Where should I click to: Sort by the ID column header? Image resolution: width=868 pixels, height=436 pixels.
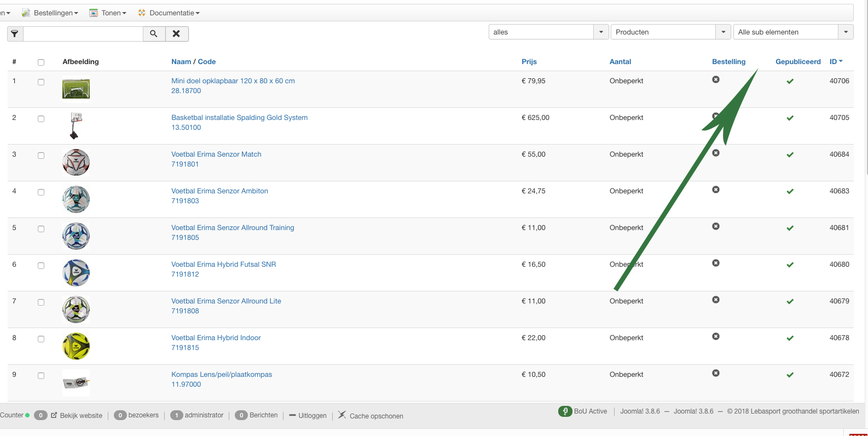click(x=836, y=62)
